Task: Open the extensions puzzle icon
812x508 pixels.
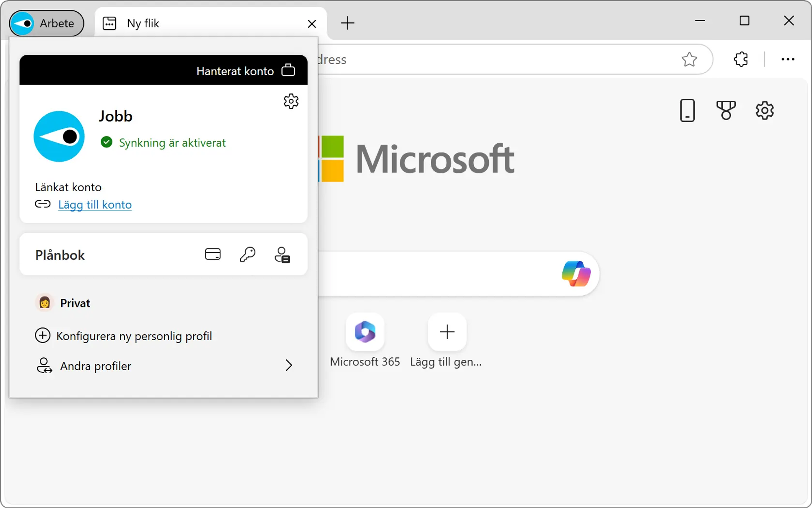Action: [741, 59]
